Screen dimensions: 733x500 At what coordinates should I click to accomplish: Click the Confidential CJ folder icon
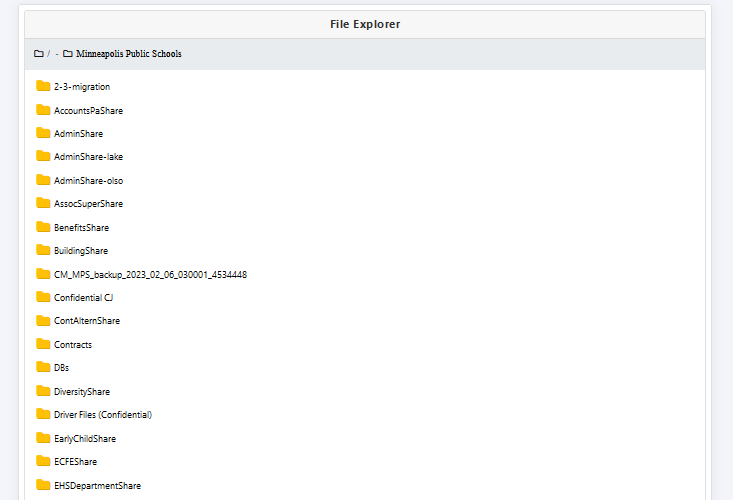point(43,297)
